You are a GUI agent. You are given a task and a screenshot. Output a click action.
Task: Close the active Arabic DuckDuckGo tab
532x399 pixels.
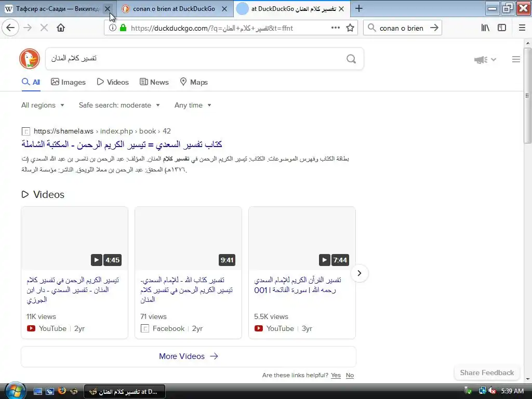pos(341,9)
